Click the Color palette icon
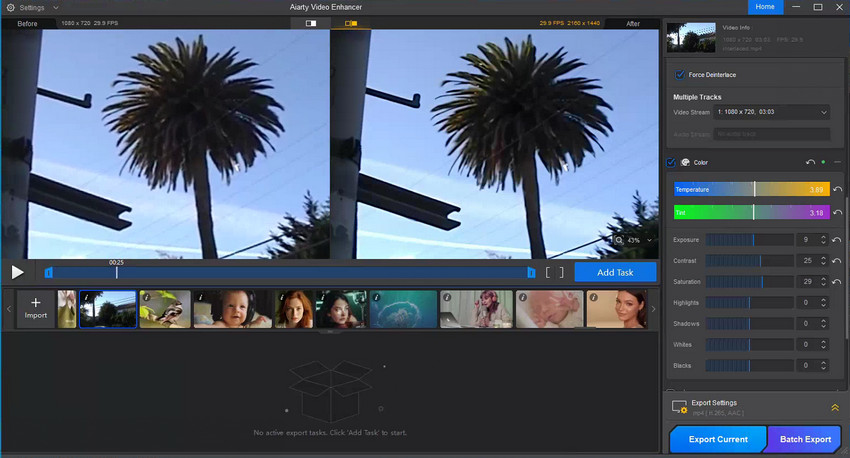 pyautogui.click(x=685, y=162)
